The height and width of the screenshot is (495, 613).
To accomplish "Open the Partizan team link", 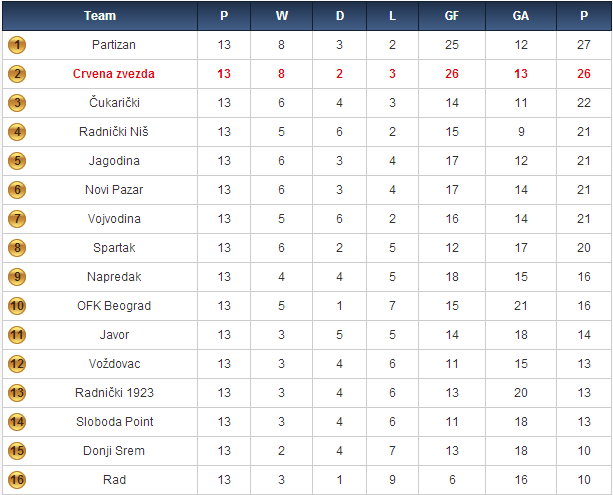I will point(114,45).
